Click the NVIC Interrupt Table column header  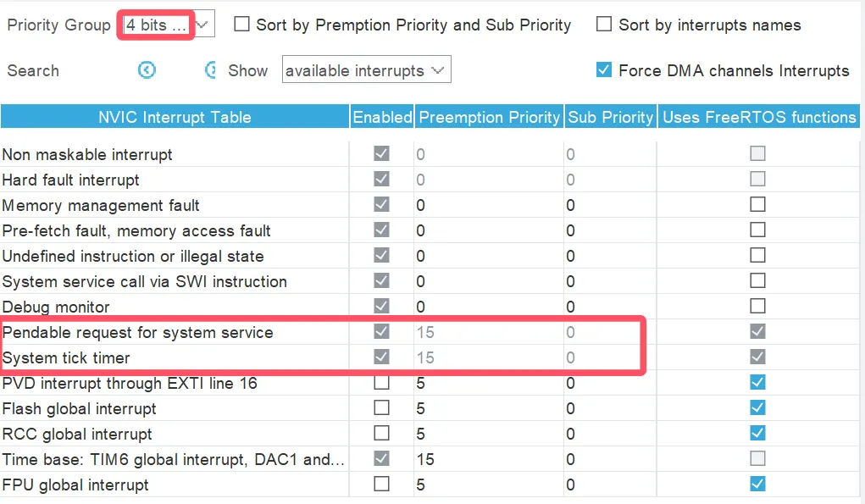click(175, 117)
